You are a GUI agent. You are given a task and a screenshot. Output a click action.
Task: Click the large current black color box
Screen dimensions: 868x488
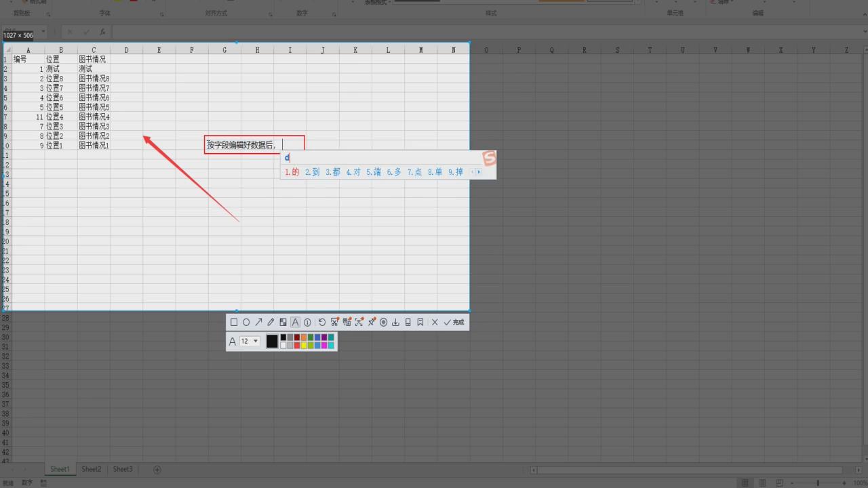pyautogui.click(x=272, y=342)
